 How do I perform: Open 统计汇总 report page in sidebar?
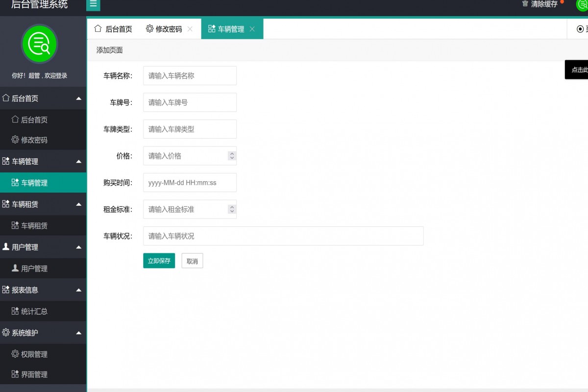click(34, 311)
